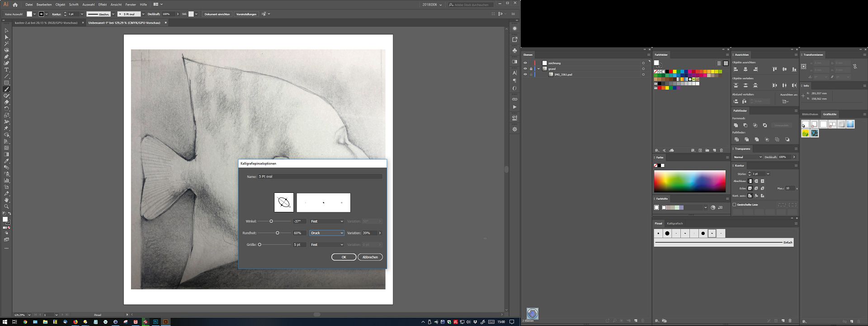The image size is (868, 326).
Task: Open brush definition dropdown 5 Pt oval
Action: [143, 14]
